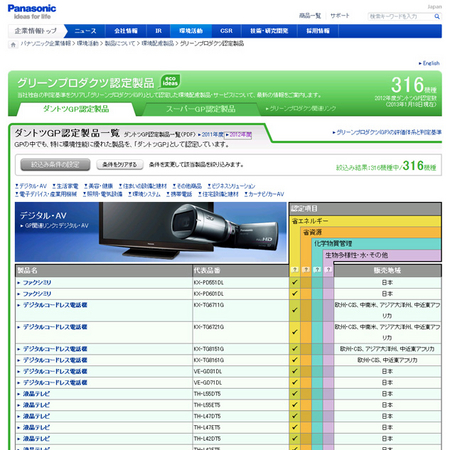450x450 pixels.
Task: Jump to その他商品 category
Action: click(187, 186)
